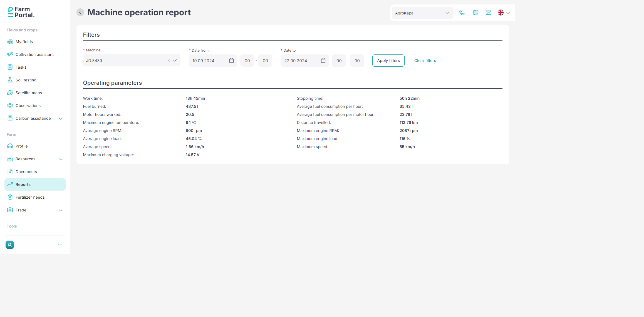Expand the Trade submenu chevron
Image resolution: width=644 pixels, height=317 pixels.
(x=61, y=210)
